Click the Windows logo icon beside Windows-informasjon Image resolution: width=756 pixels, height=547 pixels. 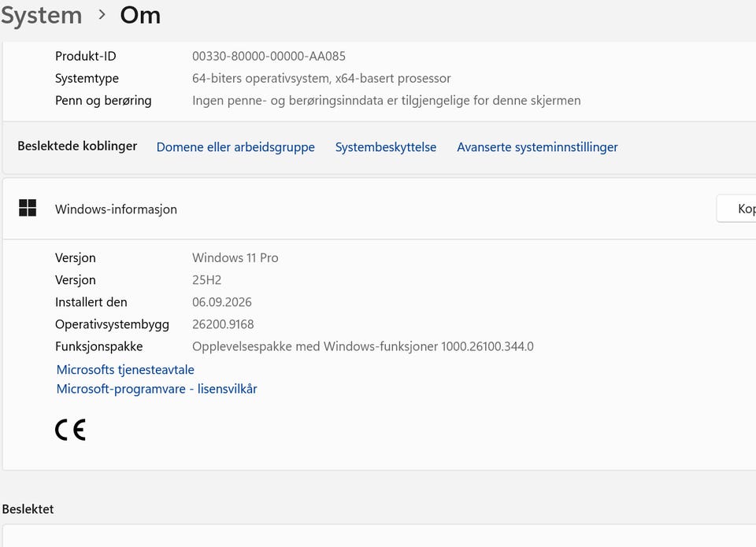tap(28, 209)
